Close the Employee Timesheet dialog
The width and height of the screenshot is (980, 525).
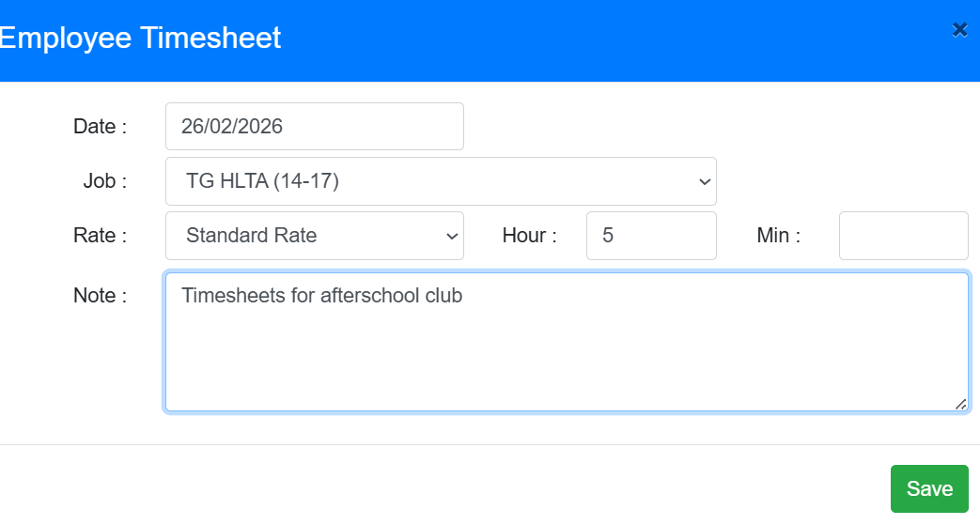959,30
